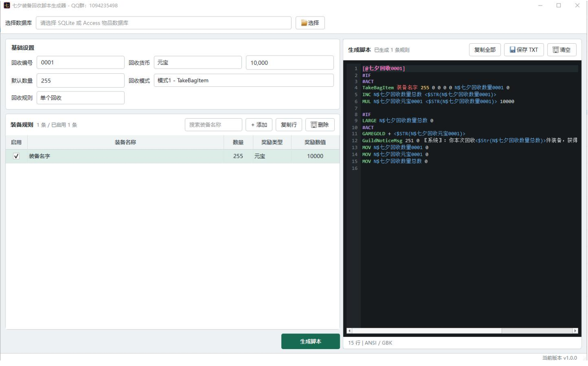Click the reward amount field showing 10,000
Viewport: 588px width, 366px height.
click(x=290, y=62)
